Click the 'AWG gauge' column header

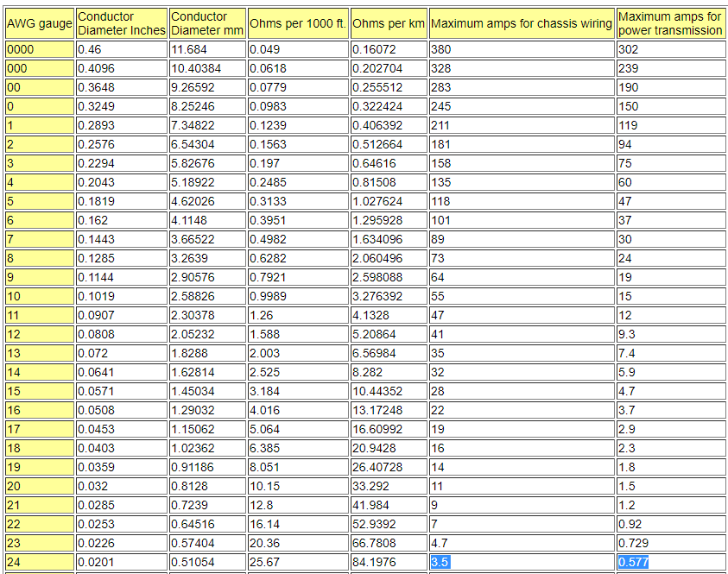pyautogui.click(x=40, y=23)
